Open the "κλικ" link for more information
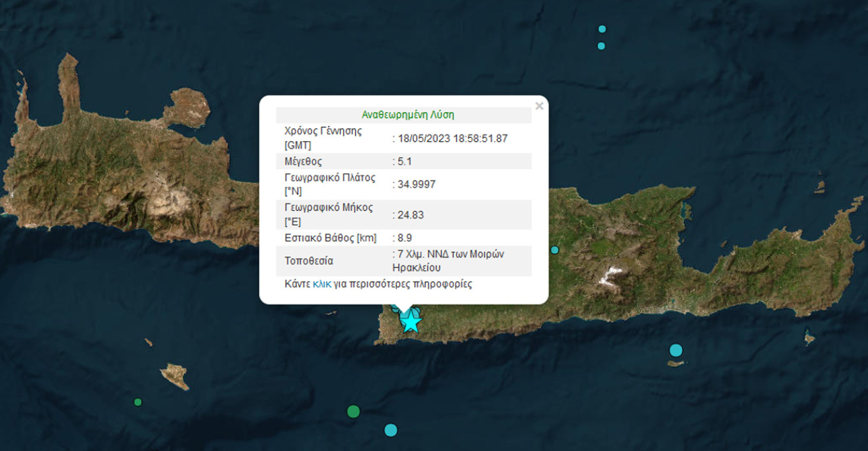Screen dimensions: 868x451 [x=322, y=284]
